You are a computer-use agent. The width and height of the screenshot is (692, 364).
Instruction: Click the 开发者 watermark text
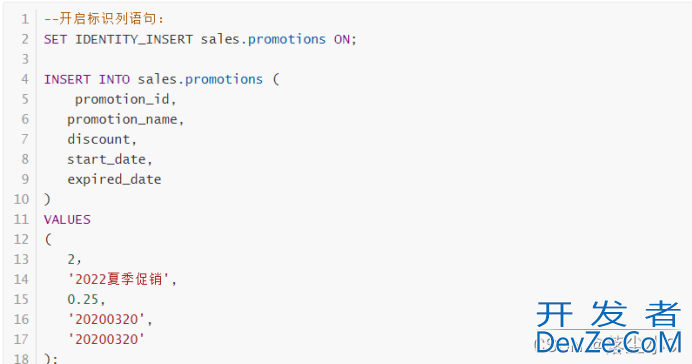(x=608, y=314)
